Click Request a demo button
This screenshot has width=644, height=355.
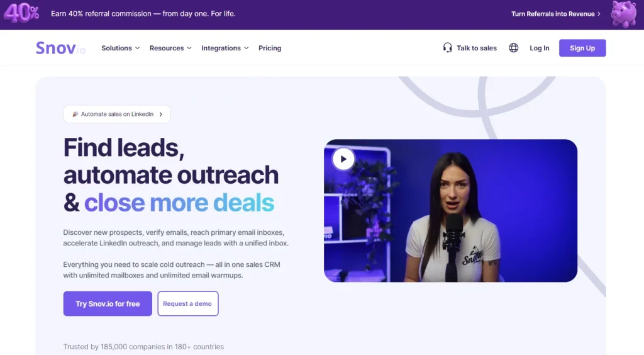(187, 303)
